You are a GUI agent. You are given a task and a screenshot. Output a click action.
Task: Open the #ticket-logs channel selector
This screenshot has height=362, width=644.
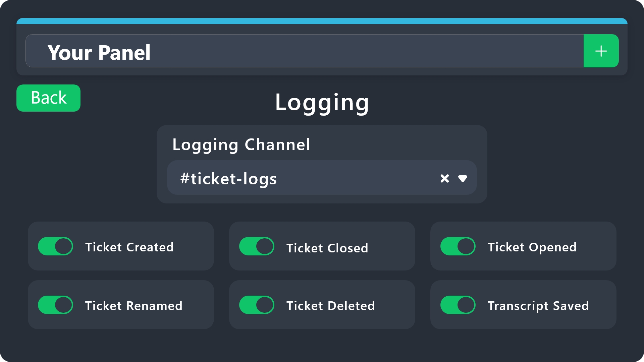(302, 178)
